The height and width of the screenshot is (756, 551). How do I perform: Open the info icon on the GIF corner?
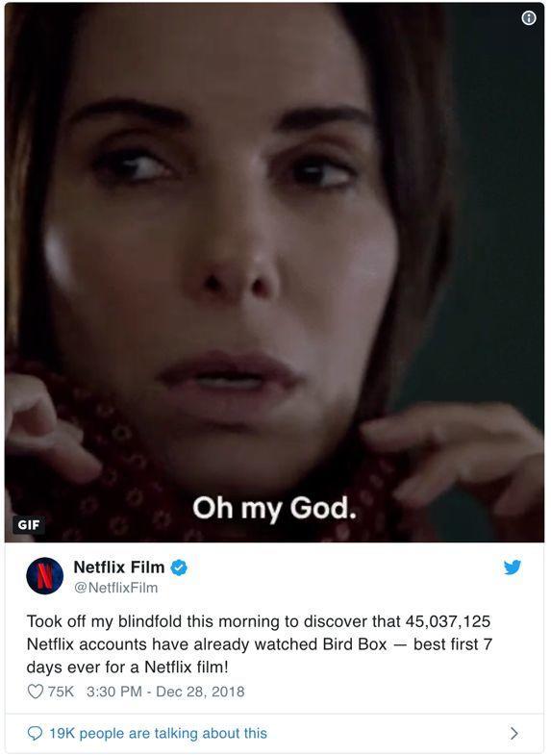click(528, 18)
